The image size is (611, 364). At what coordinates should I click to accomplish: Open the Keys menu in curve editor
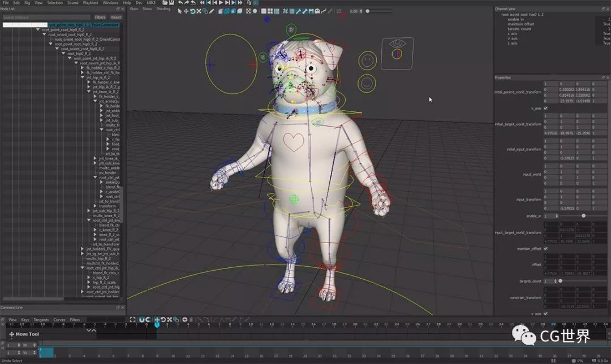(x=25, y=319)
